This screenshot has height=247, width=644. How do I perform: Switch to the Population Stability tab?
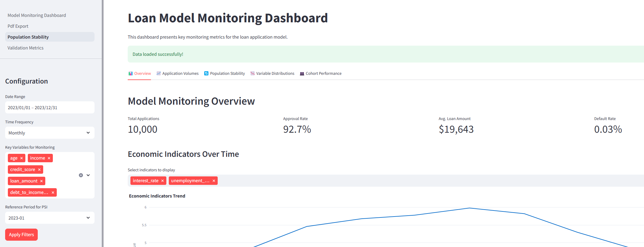[225, 74]
